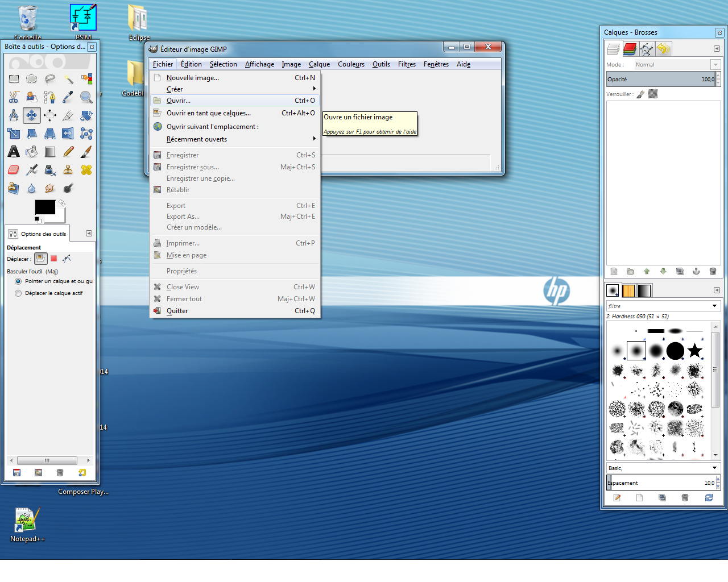This screenshot has width=728, height=582.
Task: Select the Alignment tool
Action: (x=50, y=115)
